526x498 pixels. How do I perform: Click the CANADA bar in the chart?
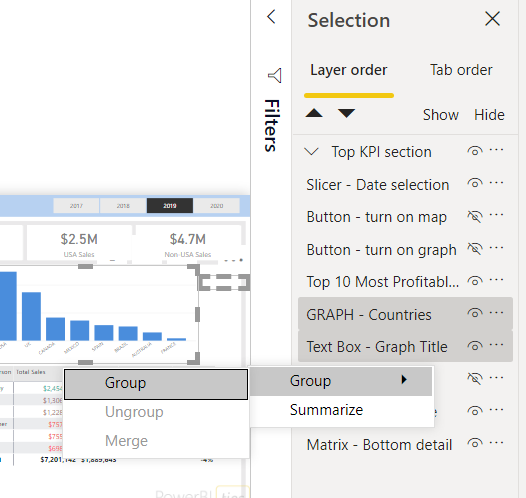point(55,329)
